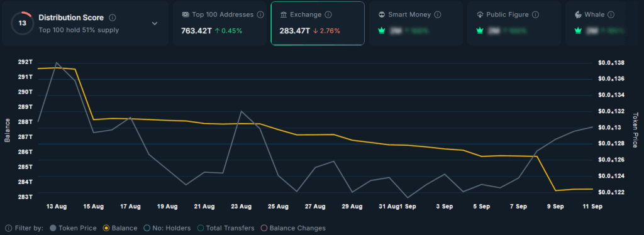Click the 9 Sep x-axis label

(x=555, y=207)
